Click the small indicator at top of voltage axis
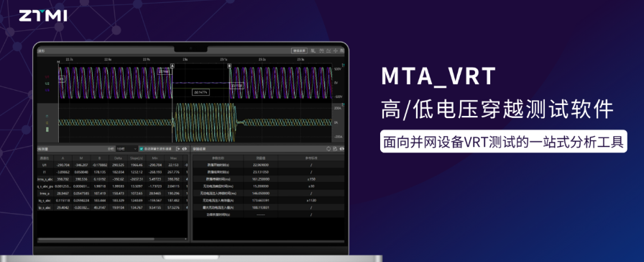Viewport: 644px width, 262px height. click(343, 65)
